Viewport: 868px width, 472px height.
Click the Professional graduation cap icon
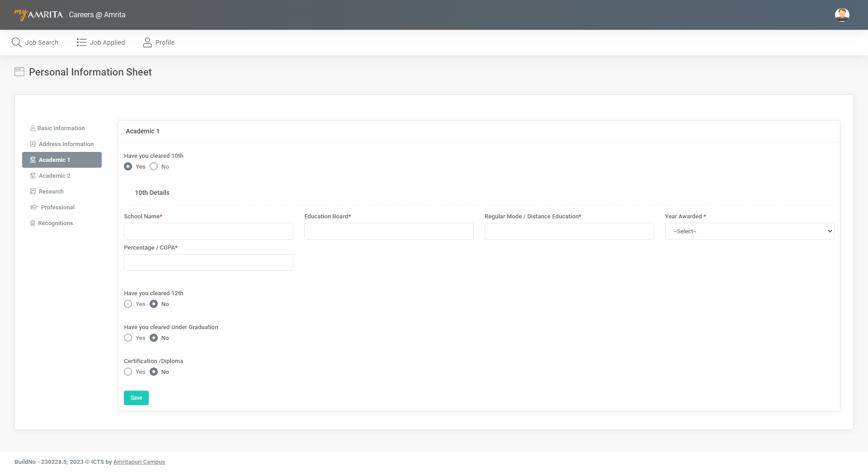click(x=34, y=208)
